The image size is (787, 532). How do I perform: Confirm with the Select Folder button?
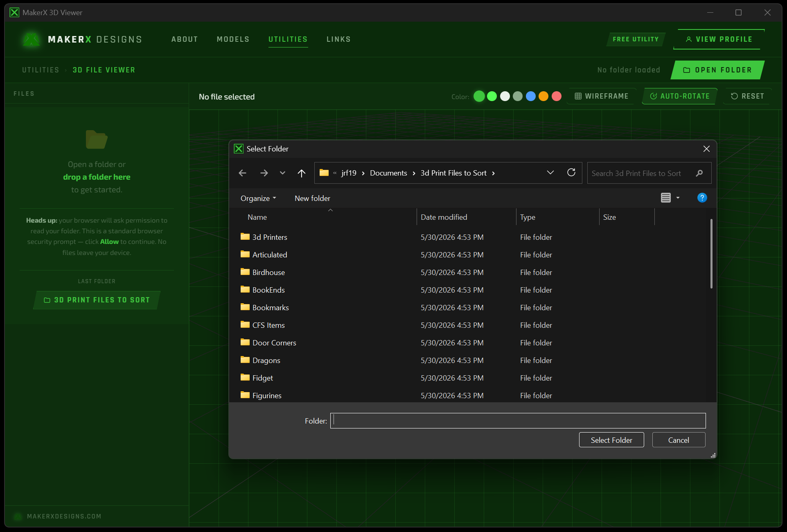click(611, 440)
